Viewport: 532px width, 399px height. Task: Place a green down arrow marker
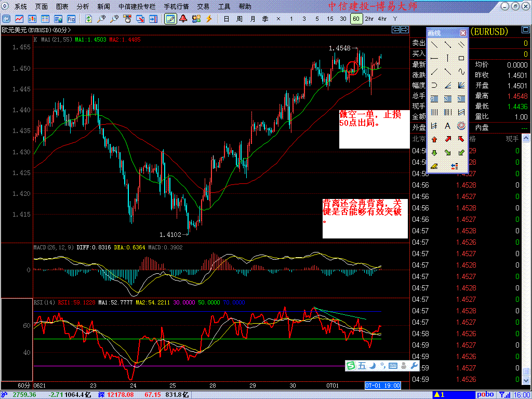[x=434, y=153]
